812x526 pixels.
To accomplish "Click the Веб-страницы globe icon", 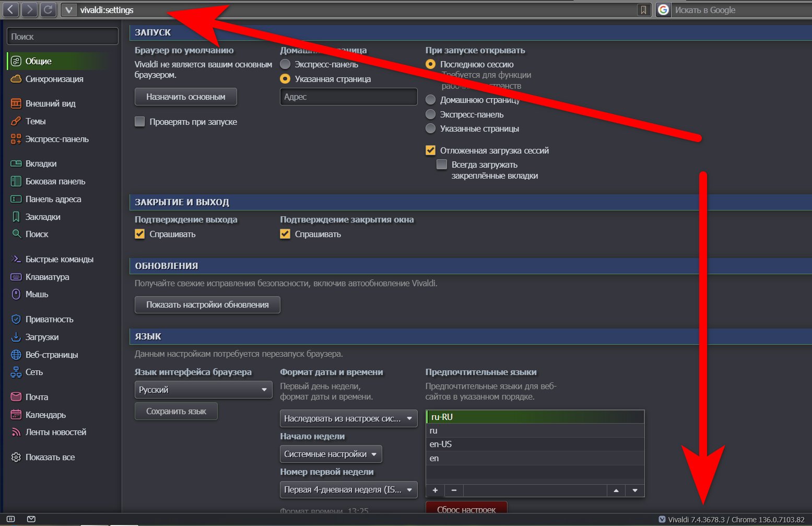I will tap(16, 355).
